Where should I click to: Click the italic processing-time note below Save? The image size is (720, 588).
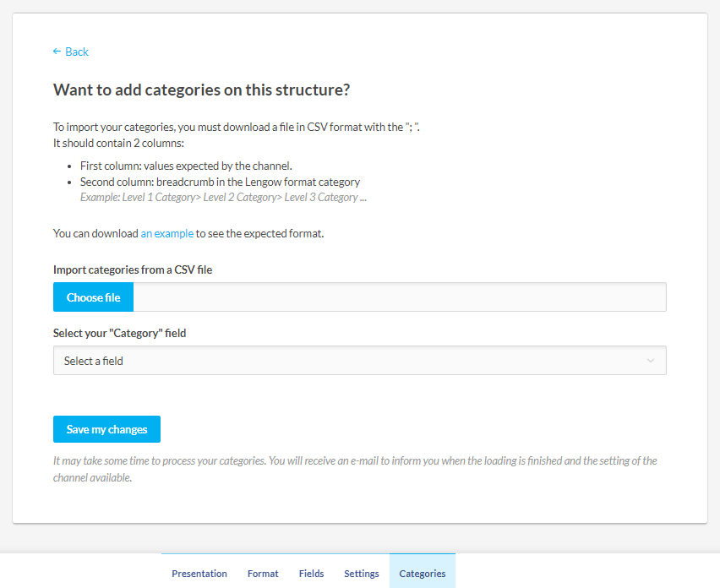(355, 469)
